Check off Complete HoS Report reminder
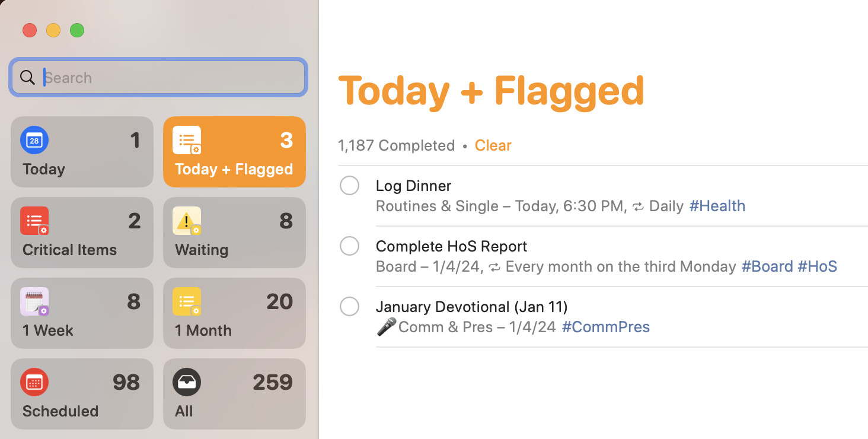Image resolution: width=868 pixels, height=439 pixels. click(x=349, y=246)
